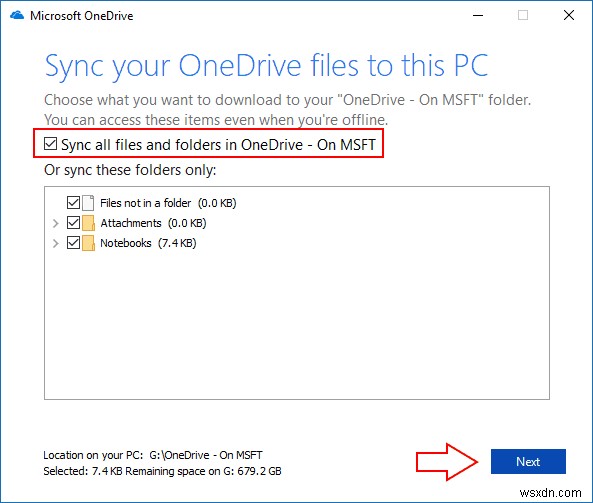The height and width of the screenshot is (503, 593).
Task: Click the Notebooks folder icon
Action: [x=88, y=243]
